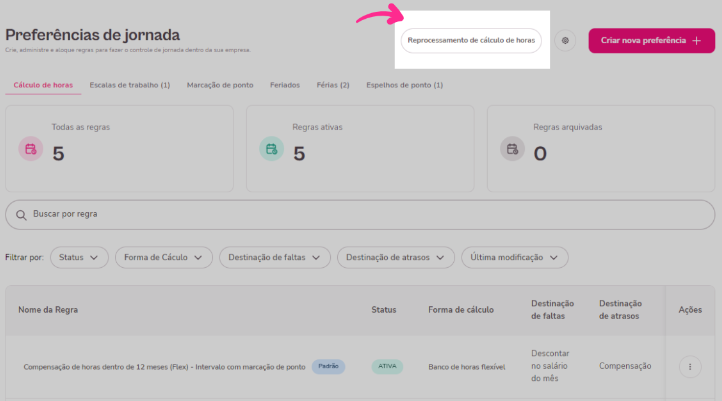Image resolution: width=722 pixels, height=401 pixels.
Task: Click the Todas as regras calendar icon
Action: pos(31,149)
